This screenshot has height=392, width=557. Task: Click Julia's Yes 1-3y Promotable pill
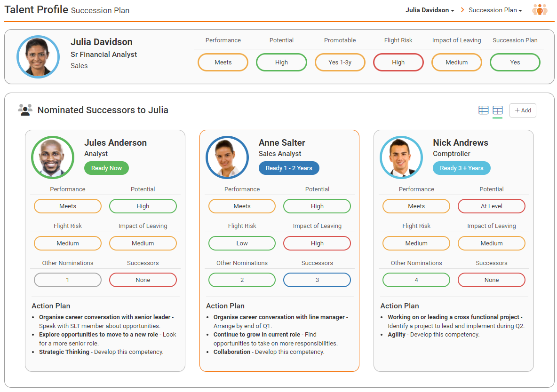pyautogui.click(x=340, y=62)
